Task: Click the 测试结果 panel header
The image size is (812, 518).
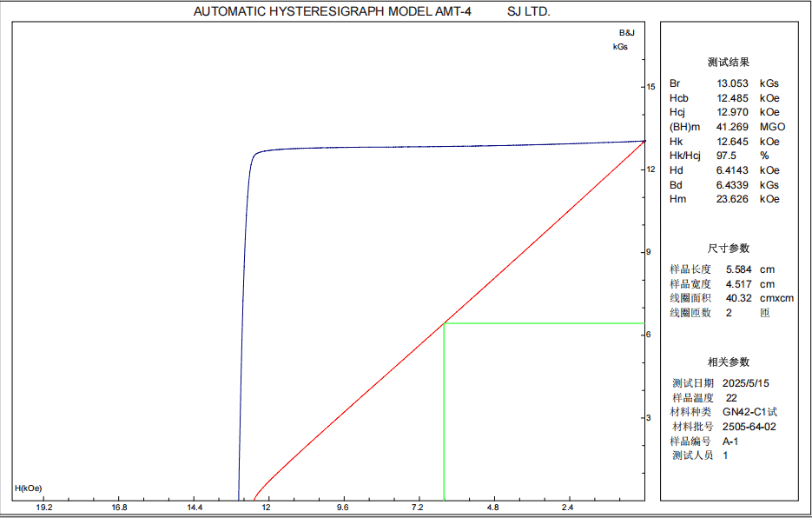Action: pyautogui.click(x=729, y=63)
